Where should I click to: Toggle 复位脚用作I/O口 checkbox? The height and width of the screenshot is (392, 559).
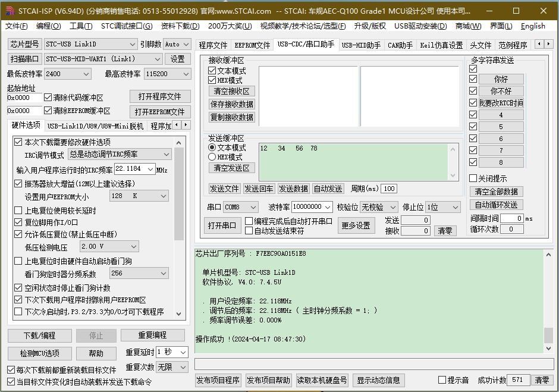[18, 222]
